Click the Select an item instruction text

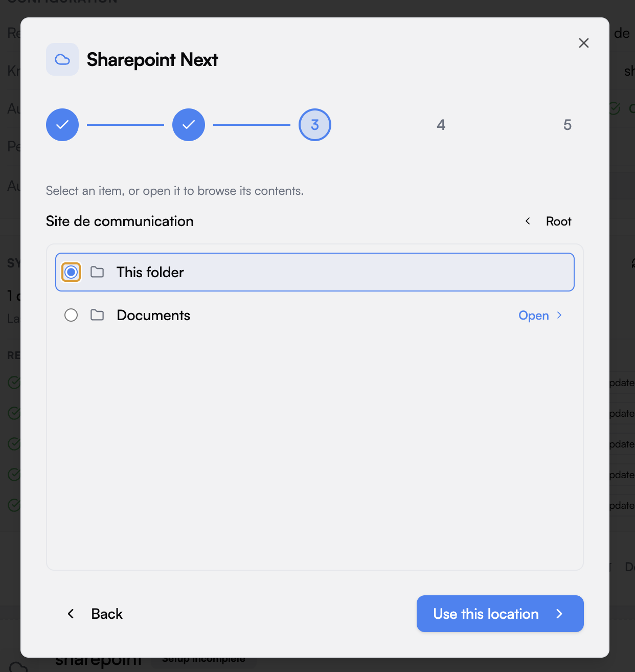[x=175, y=191]
